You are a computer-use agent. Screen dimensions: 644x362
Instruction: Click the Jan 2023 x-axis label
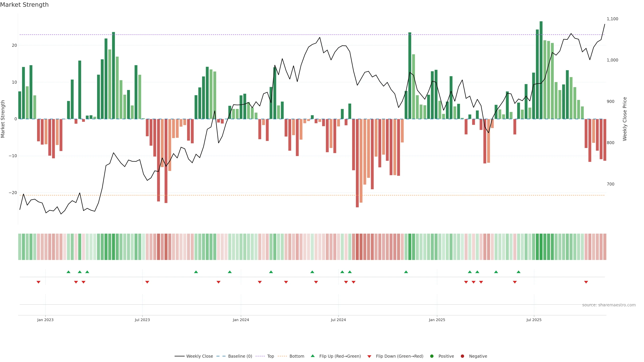click(45, 320)
